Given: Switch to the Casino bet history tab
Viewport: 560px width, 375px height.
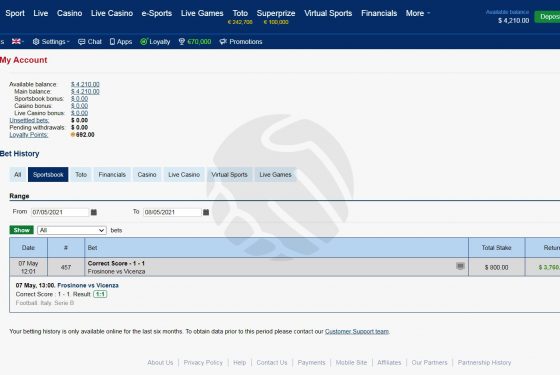Looking at the screenshot, I should pyautogui.click(x=147, y=175).
